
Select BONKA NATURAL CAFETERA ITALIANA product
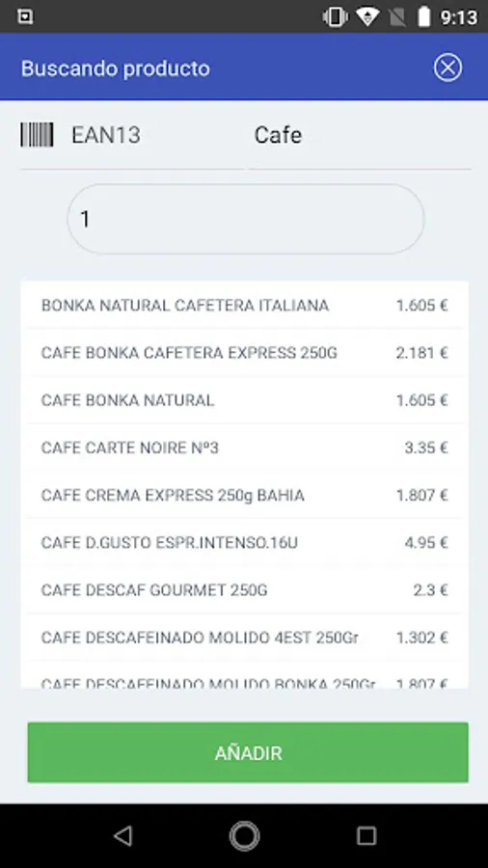click(x=245, y=305)
